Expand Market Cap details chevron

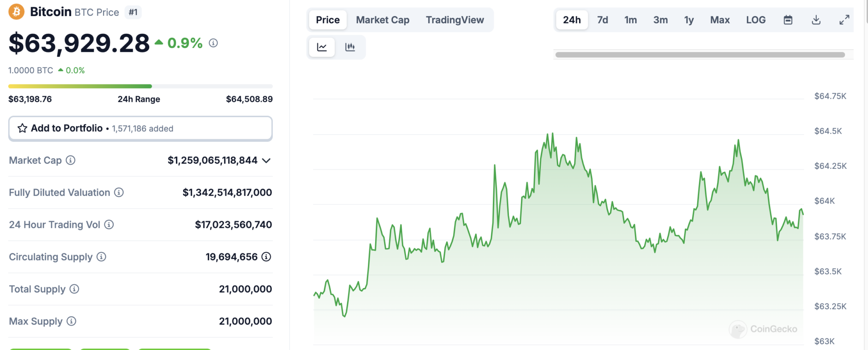click(266, 160)
